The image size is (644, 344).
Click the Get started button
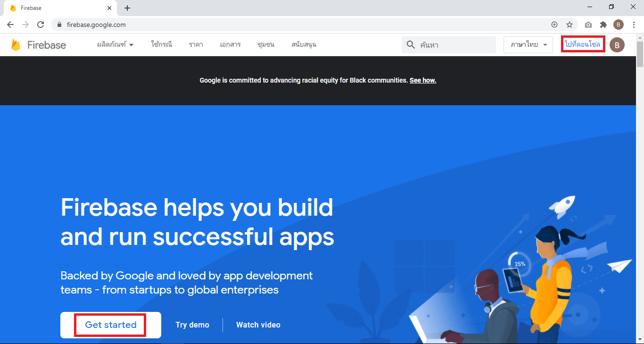[x=111, y=325]
